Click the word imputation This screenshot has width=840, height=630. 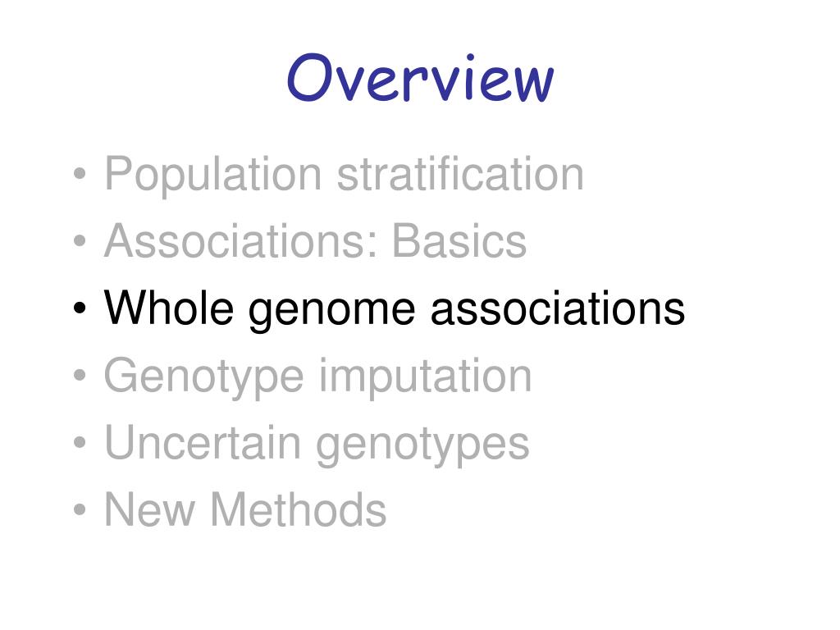tap(426, 376)
